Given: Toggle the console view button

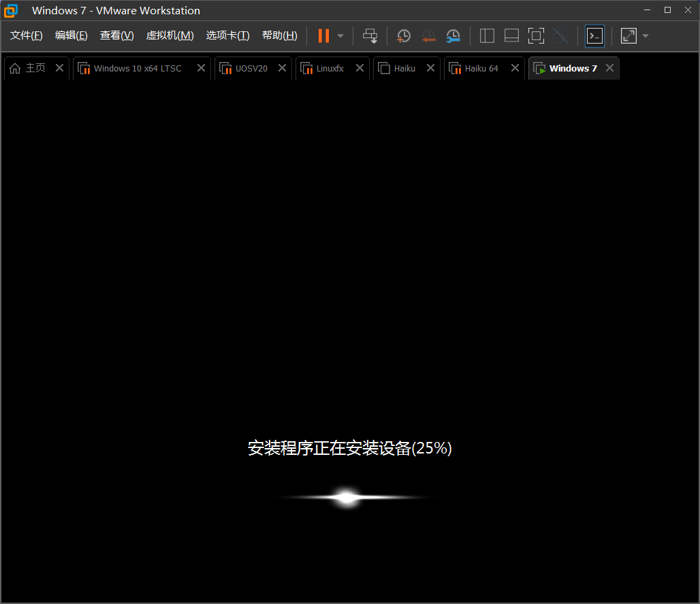Looking at the screenshot, I should click(x=594, y=35).
